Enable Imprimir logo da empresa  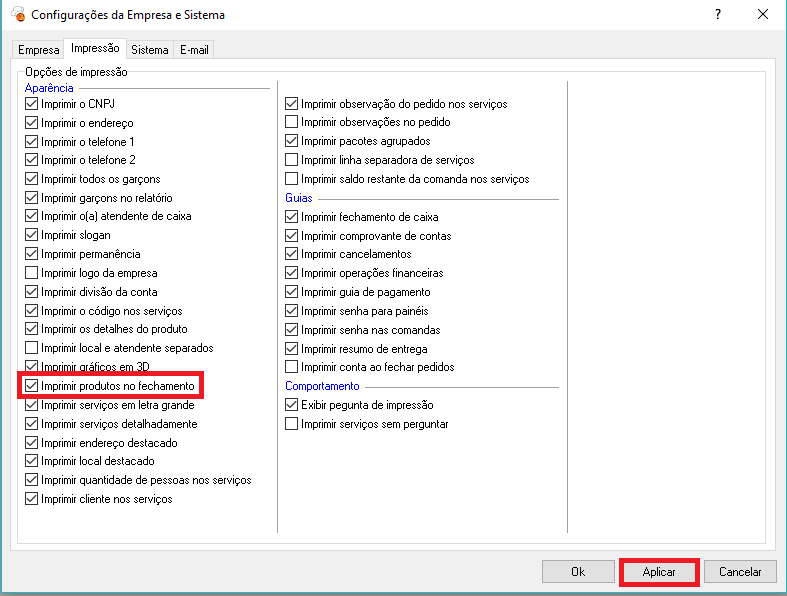(x=32, y=273)
